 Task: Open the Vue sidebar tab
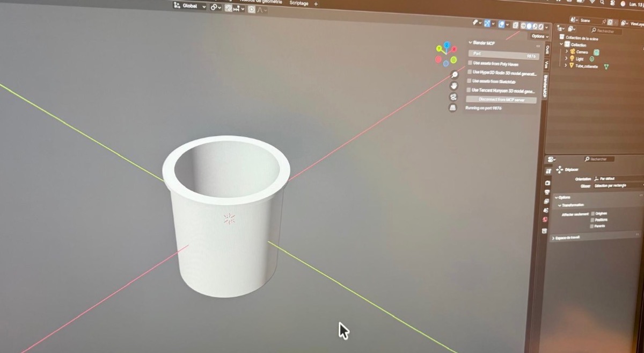tap(546, 64)
